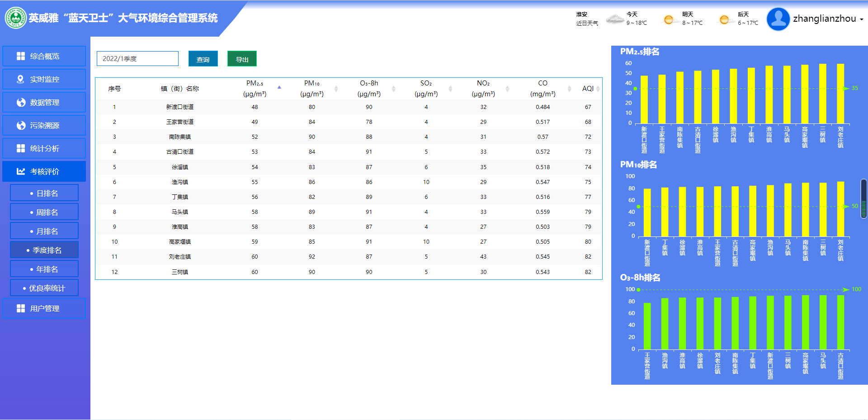Image resolution: width=868 pixels, height=420 pixels.
Task: Click the location pin icon for 实时监控
Action: click(20, 79)
